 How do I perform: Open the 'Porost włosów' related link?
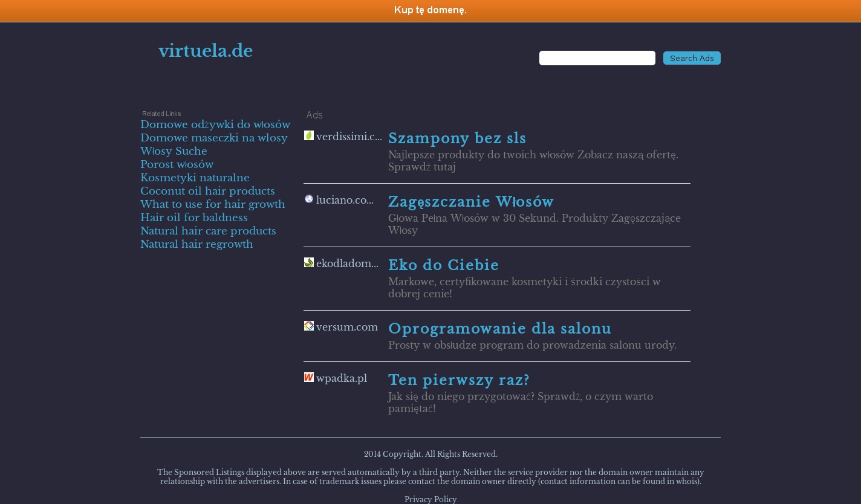point(177,164)
